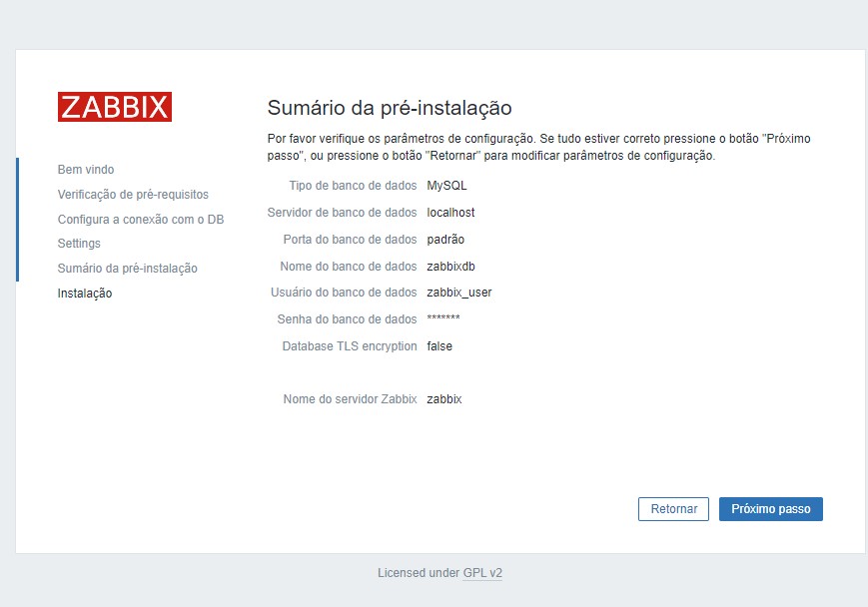The width and height of the screenshot is (868, 607).
Task: Select the localhost server value
Action: click(450, 212)
